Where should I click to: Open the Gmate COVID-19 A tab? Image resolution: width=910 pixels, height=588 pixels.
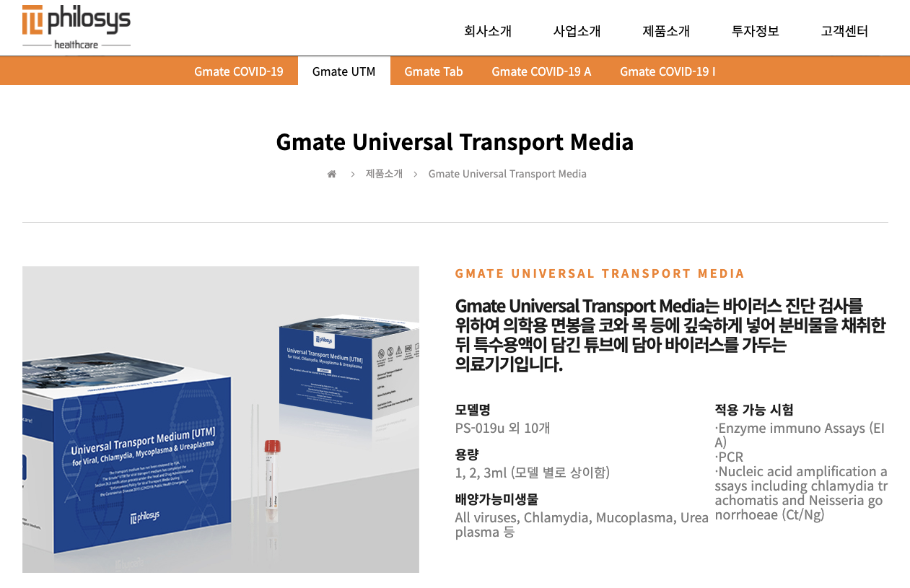coord(541,71)
